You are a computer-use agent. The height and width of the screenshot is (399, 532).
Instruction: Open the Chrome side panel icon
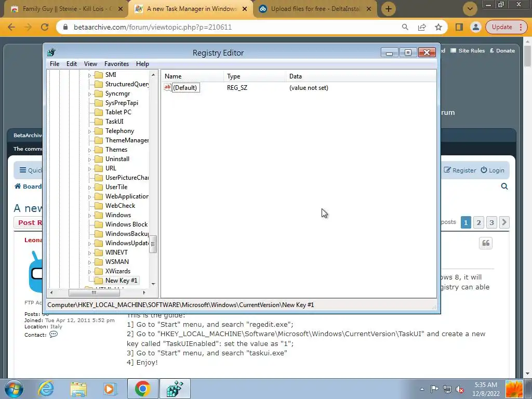(x=459, y=27)
